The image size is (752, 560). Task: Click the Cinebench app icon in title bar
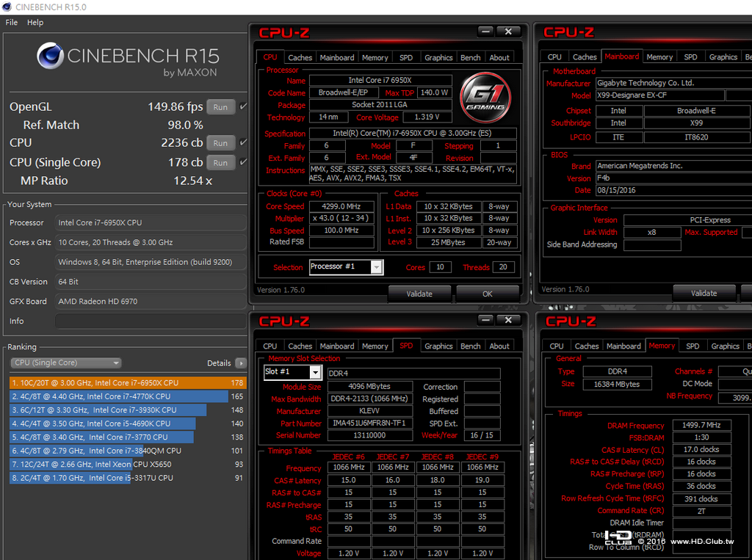7,7
